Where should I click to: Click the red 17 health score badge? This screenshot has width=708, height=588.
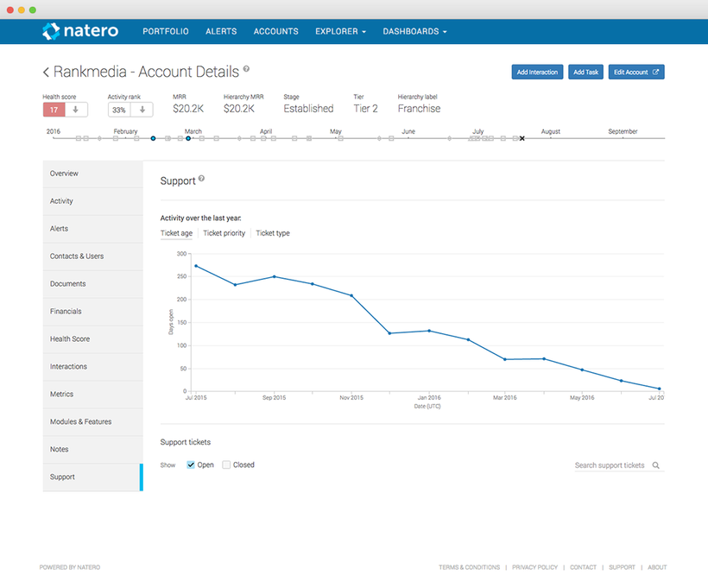54,110
